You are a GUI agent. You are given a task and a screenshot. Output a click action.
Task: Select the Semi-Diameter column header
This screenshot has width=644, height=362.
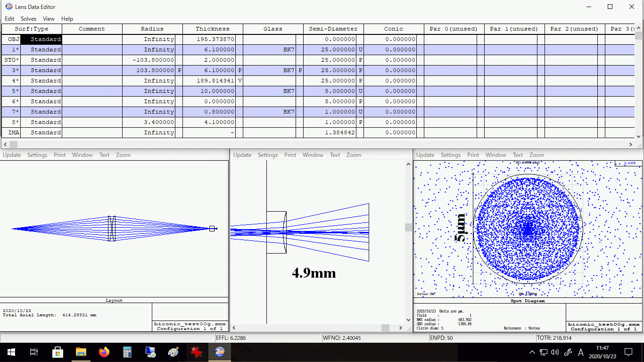333,29
